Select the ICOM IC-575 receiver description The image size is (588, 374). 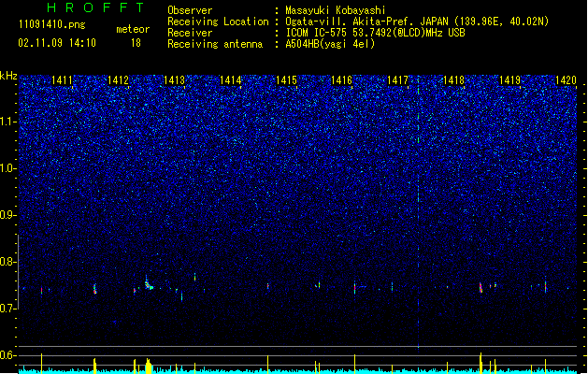click(375, 33)
